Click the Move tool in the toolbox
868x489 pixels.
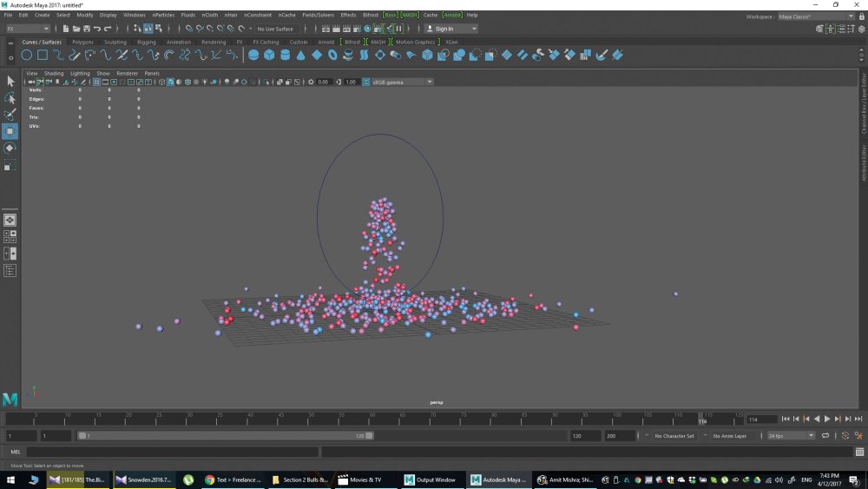[x=10, y=131]
